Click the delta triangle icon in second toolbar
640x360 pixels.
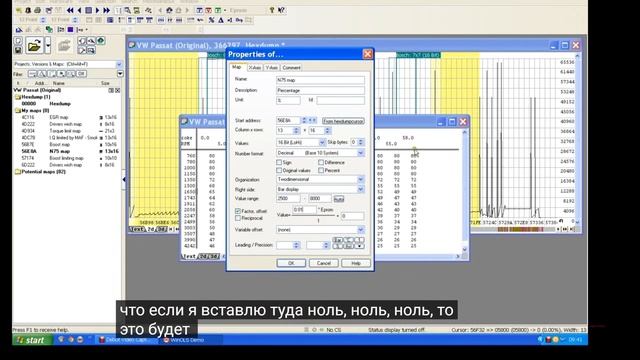point(221,20)
